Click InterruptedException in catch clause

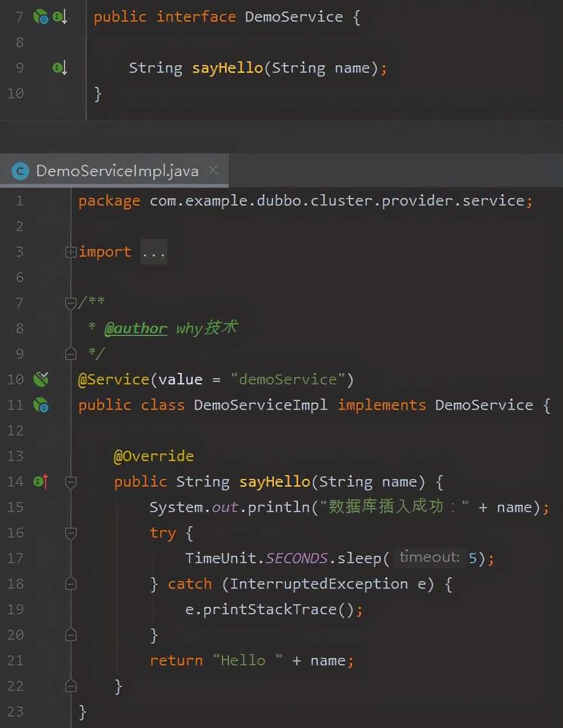(319, 584)
